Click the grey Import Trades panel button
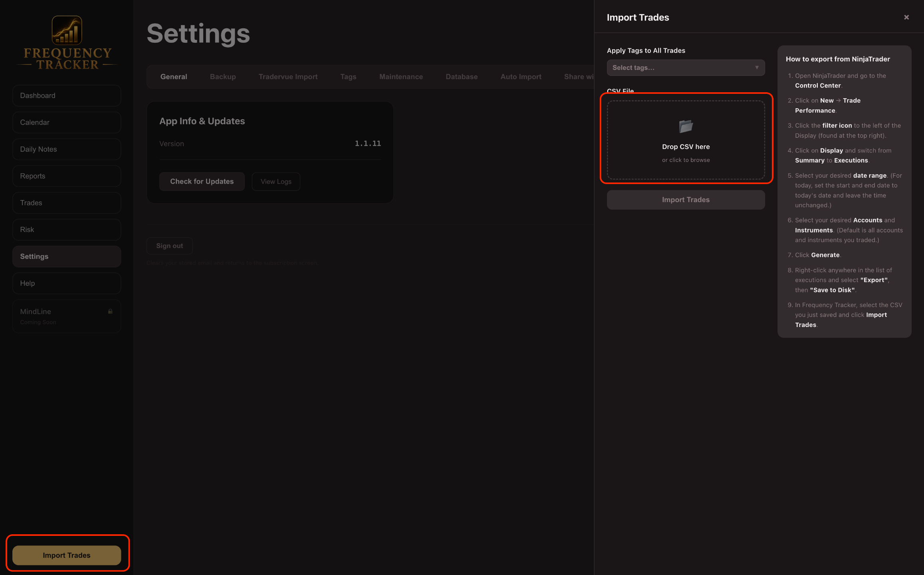Viewport: 924px width, 575px height. pyautogui.click(x=686, y=200)
